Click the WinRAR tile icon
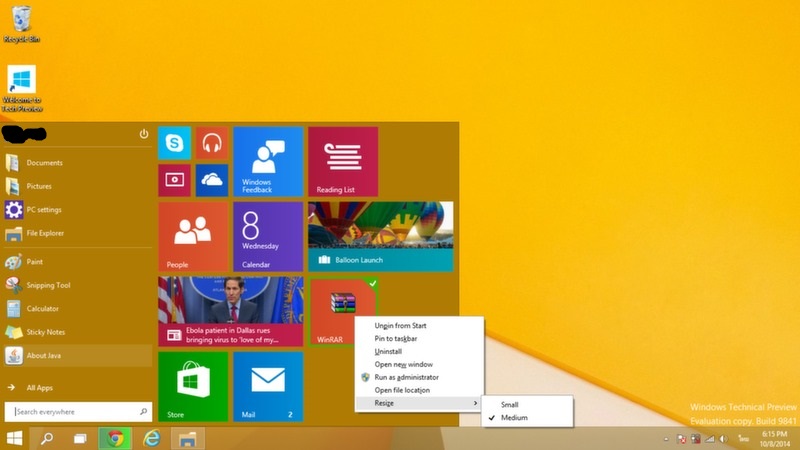800x450 pixels. coord(343,303)
